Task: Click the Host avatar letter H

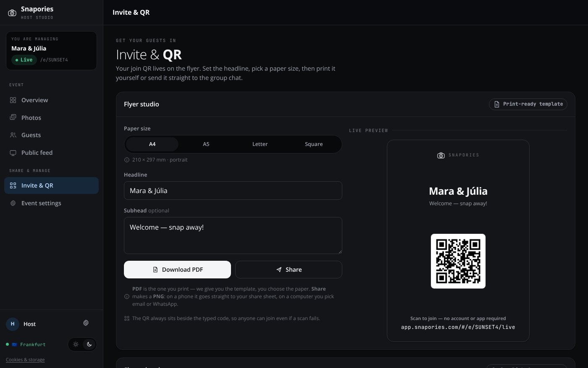Action: pyautogui.click(x=13, y=324)
